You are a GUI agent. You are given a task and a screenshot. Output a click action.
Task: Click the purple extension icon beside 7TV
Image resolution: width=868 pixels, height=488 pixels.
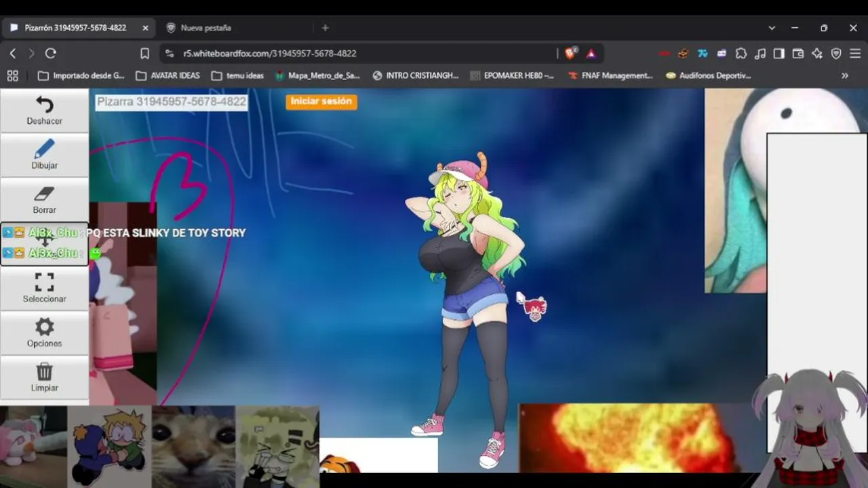click(722, 54)
